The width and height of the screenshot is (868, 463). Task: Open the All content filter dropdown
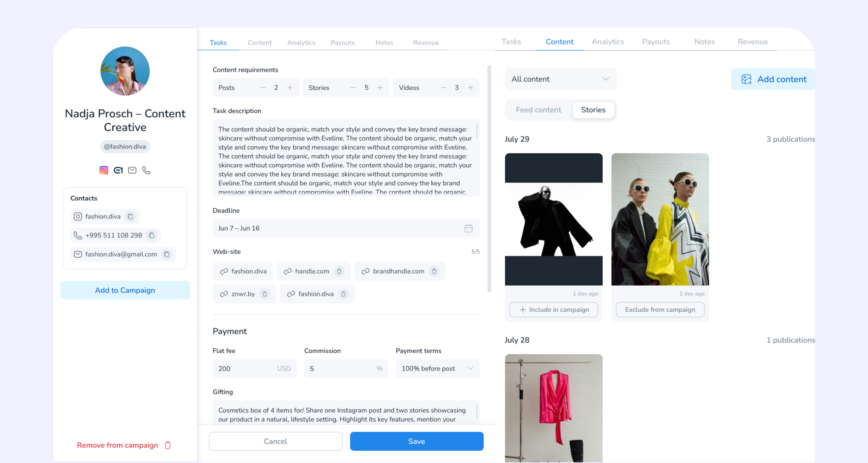tap(560, 79)
